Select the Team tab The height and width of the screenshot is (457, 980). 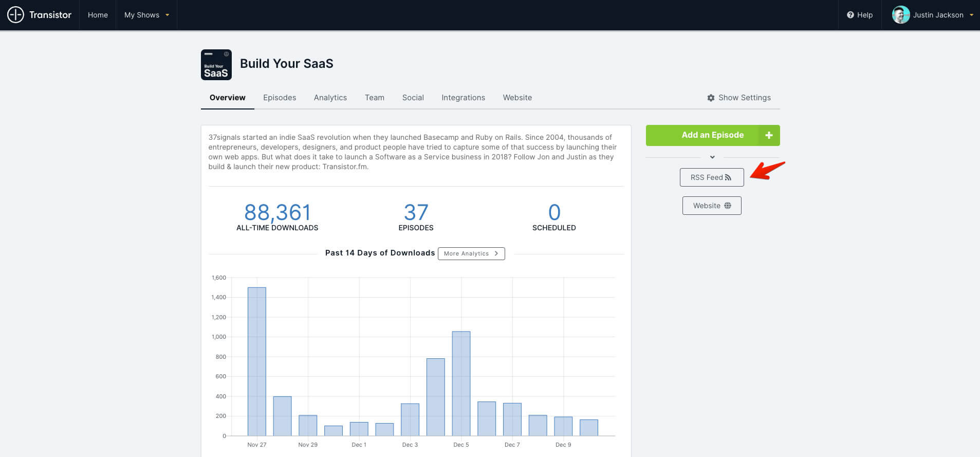(x=374, y=98)
